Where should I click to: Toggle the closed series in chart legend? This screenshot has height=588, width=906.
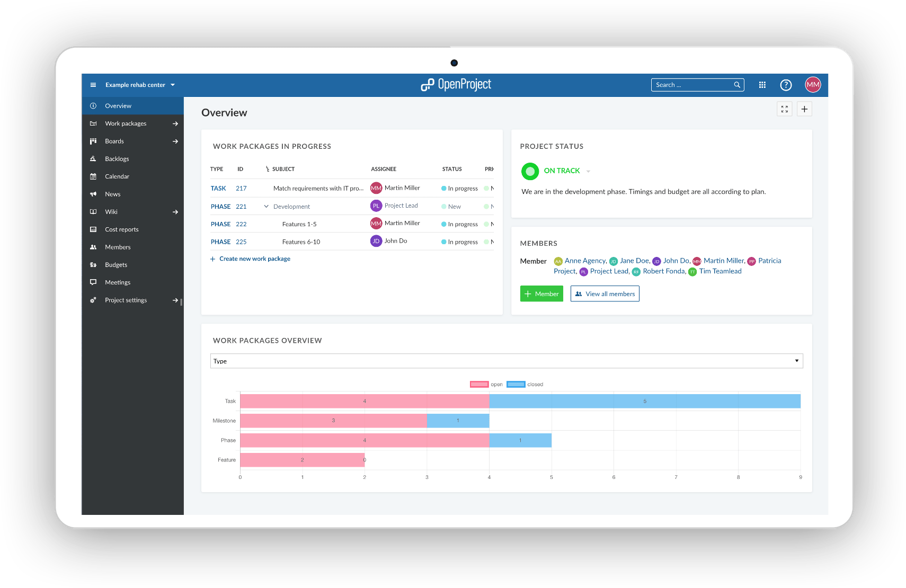516,385
